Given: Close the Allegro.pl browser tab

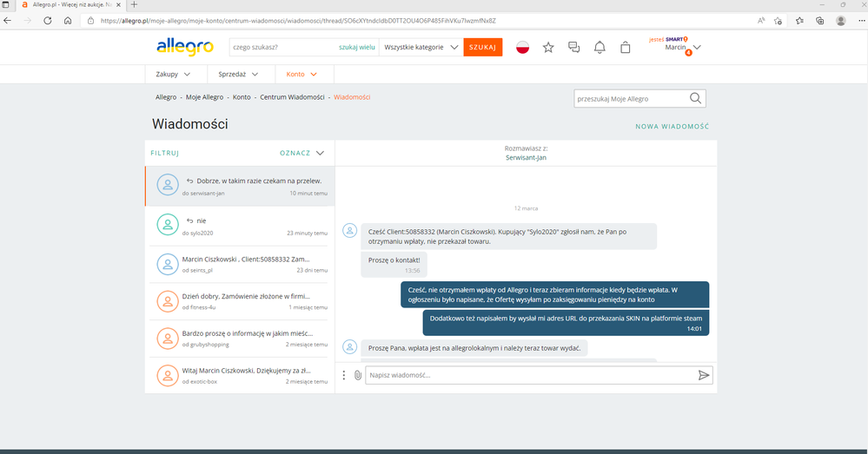Looking at the screenshot, I should point(118,5).
